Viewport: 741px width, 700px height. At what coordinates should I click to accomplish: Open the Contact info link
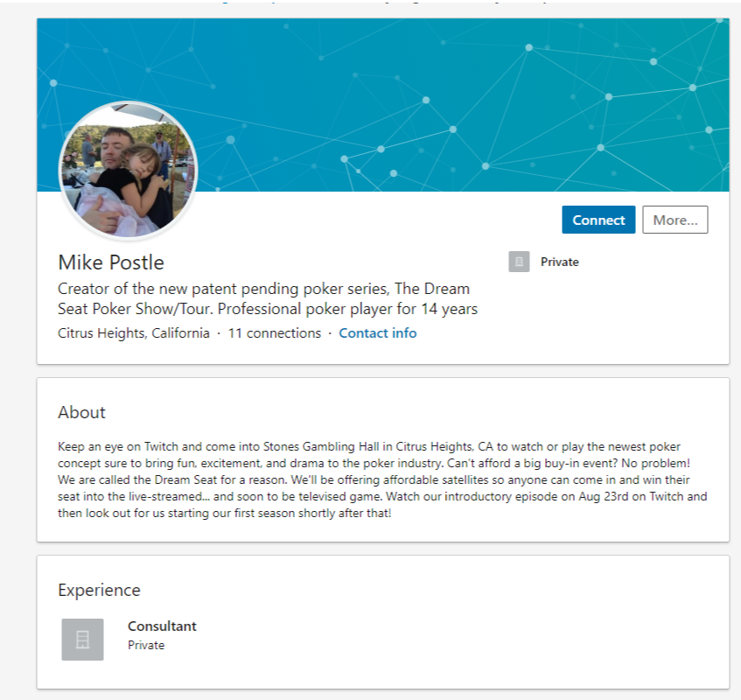[x=378, y=333]
